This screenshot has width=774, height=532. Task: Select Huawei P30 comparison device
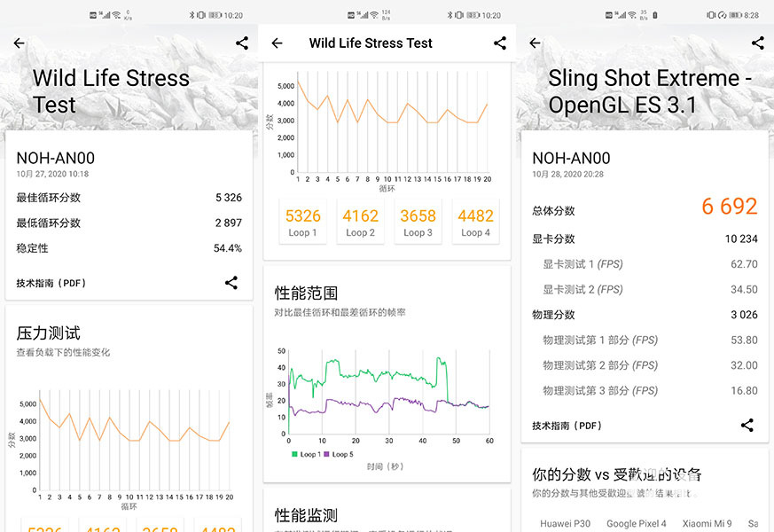click(x=565, y=524)
